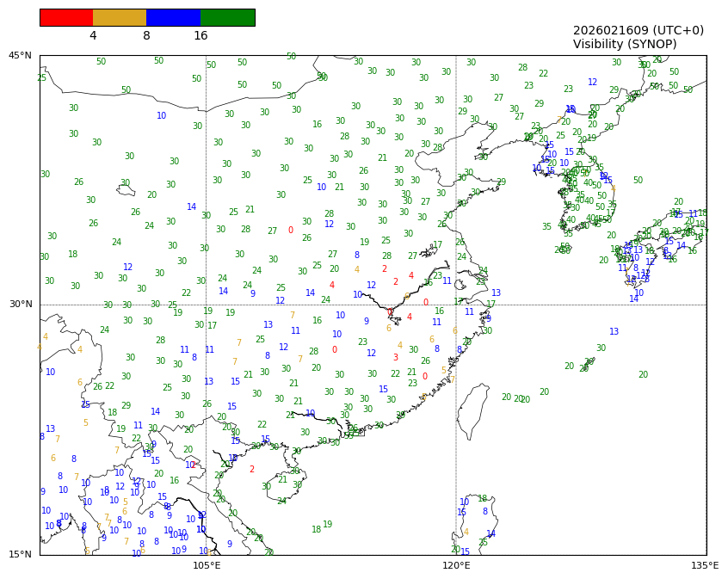Click the blue 12 station near the top right
Viewport: 728px width, 579px height.
click(x=592, y=83)
